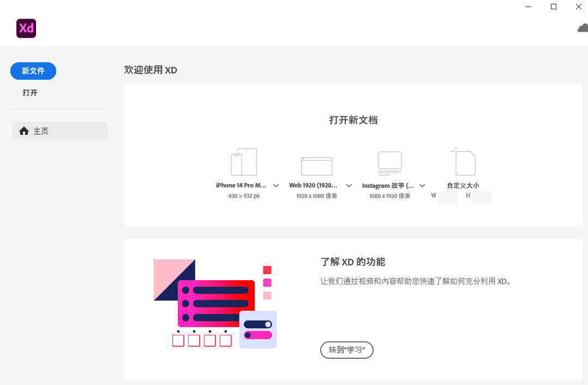The image size is (588, 385).
Task: Click the 1080 x 1920 像素 size text
Action: 390,196
